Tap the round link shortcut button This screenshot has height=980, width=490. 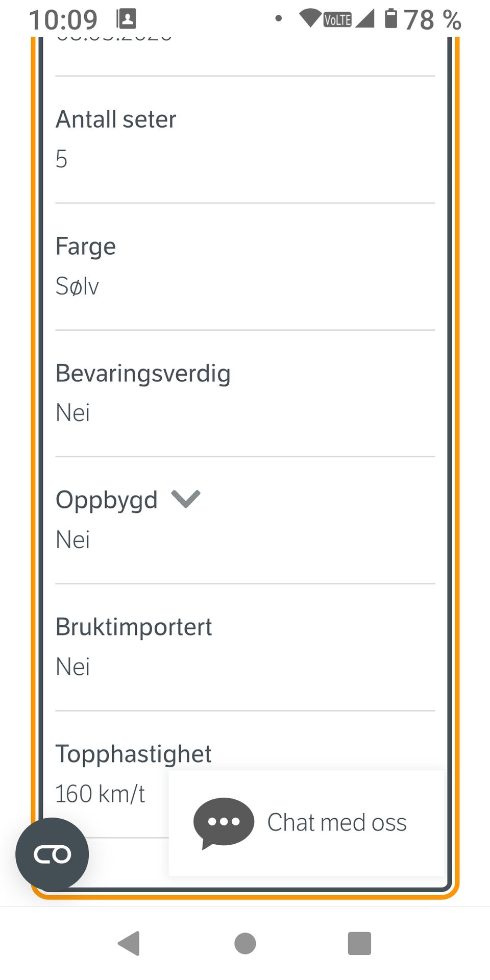[x=52, y=854]
